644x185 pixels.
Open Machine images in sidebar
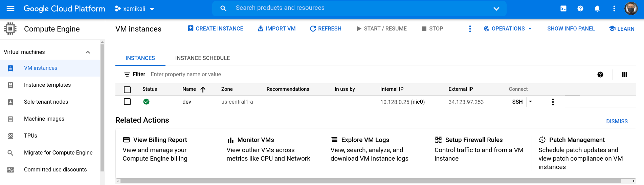click(x=50, y=119)
